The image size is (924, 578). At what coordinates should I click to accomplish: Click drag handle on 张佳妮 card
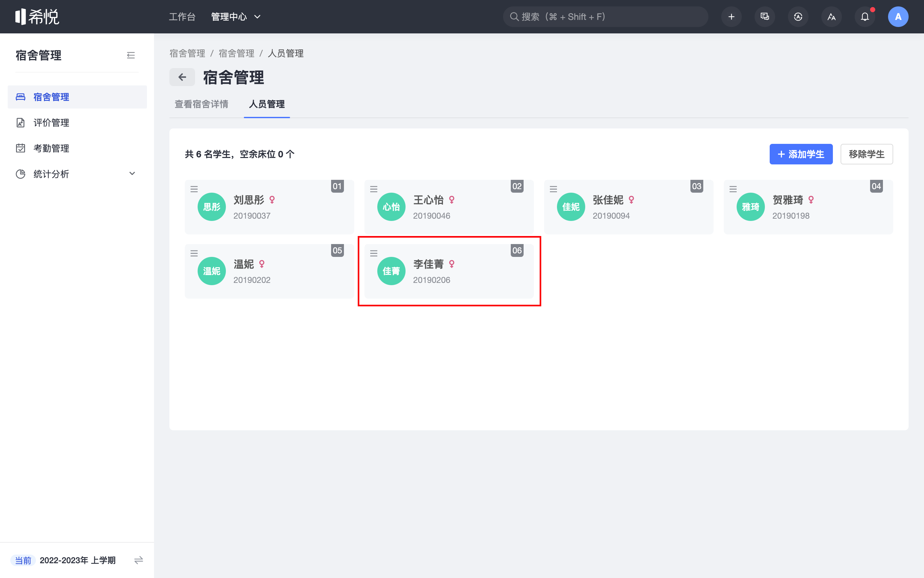[553, 189]
